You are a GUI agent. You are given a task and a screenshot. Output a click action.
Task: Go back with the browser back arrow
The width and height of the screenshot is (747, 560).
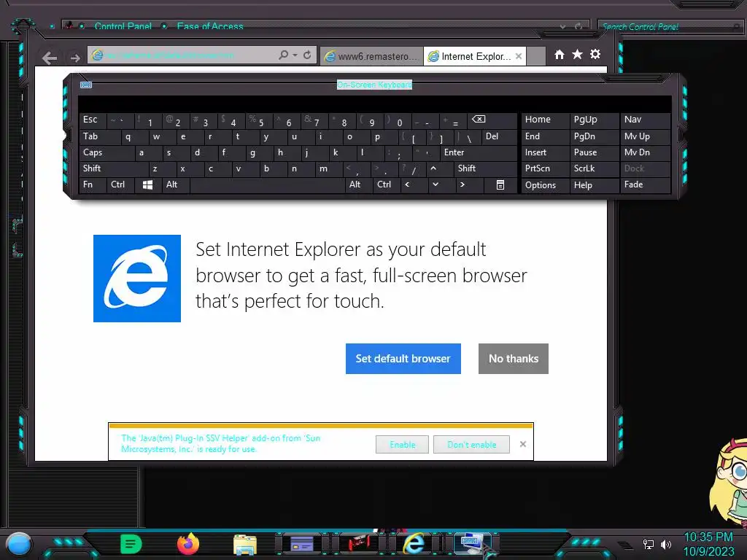pos(50,58)
